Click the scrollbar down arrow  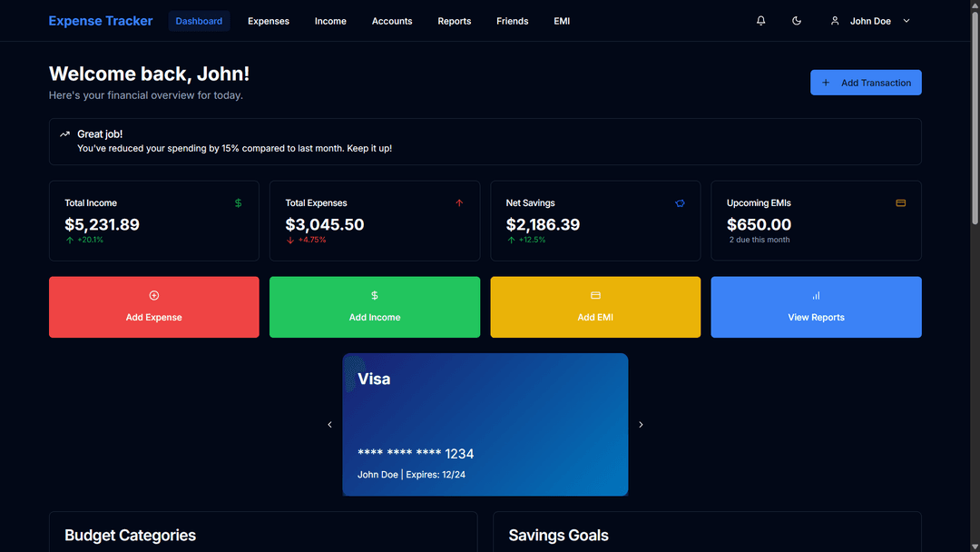(975, 547)
